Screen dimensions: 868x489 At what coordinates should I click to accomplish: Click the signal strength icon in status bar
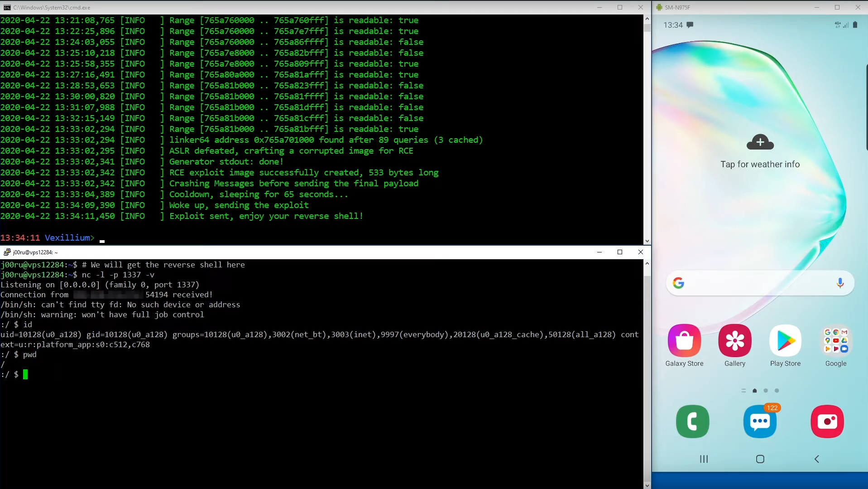click(845, 25)
